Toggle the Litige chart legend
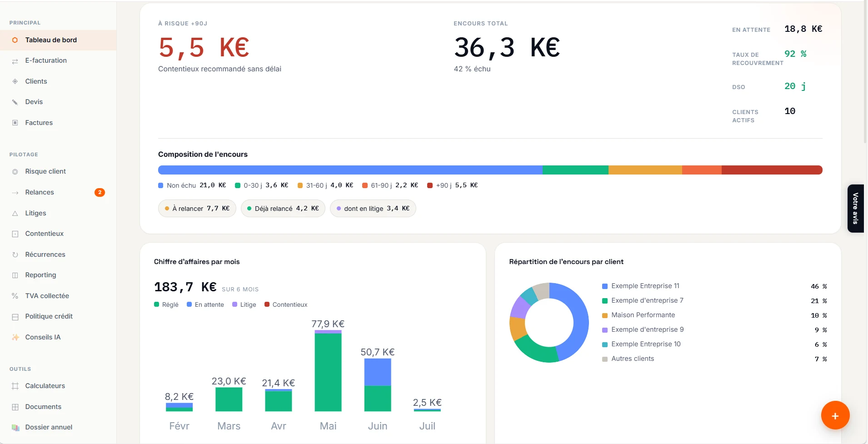Screen dimensions: 868x444 point(244,304)
